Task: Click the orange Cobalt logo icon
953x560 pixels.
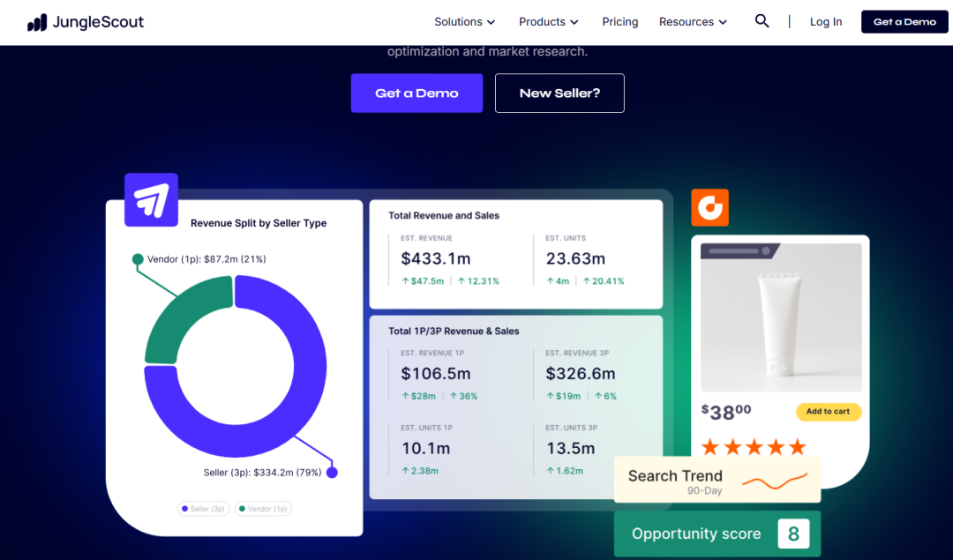Action: tap(709, 208)
